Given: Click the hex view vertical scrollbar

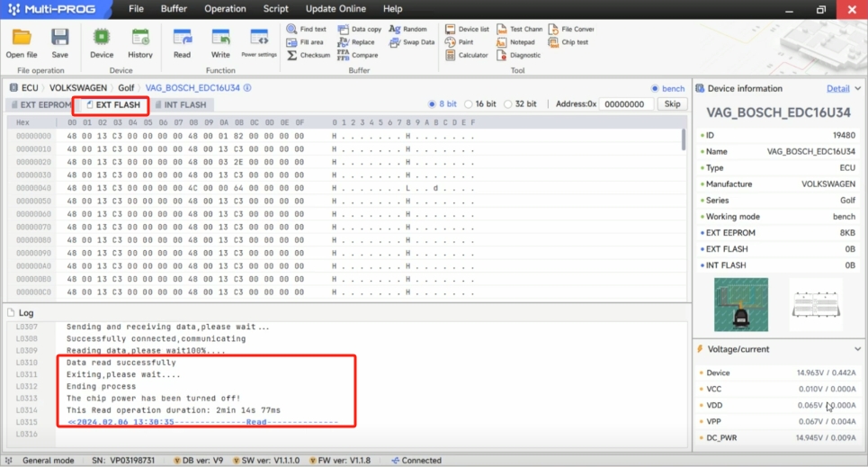Looking at the screenshot, I should click(685, 139).
